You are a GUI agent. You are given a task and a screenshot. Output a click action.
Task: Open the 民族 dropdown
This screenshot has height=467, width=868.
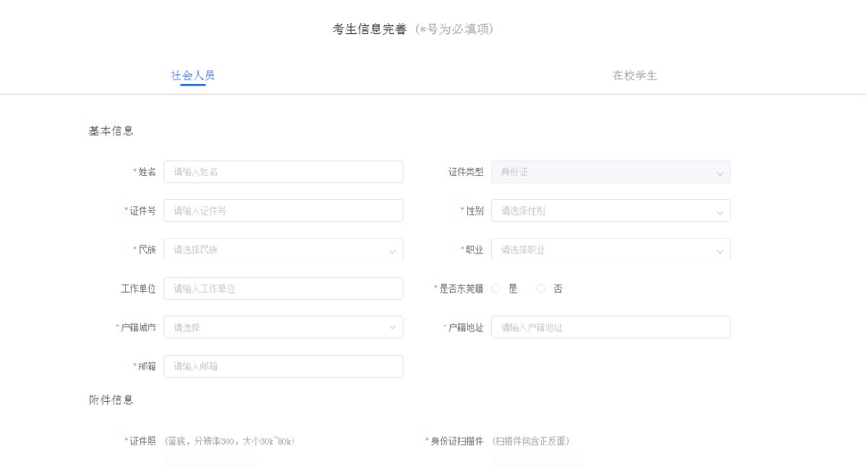pos(283,250)
